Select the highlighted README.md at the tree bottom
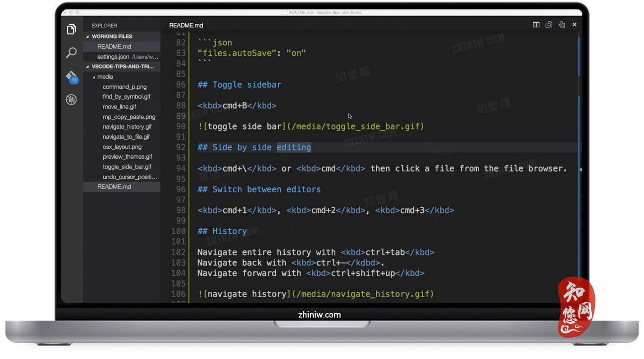This screenshot has height=359, width=644. tap(122, 186)
